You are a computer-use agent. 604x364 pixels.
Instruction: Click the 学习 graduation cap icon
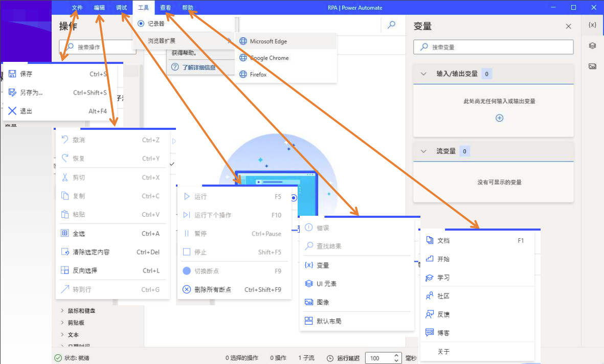click(430, 277)
